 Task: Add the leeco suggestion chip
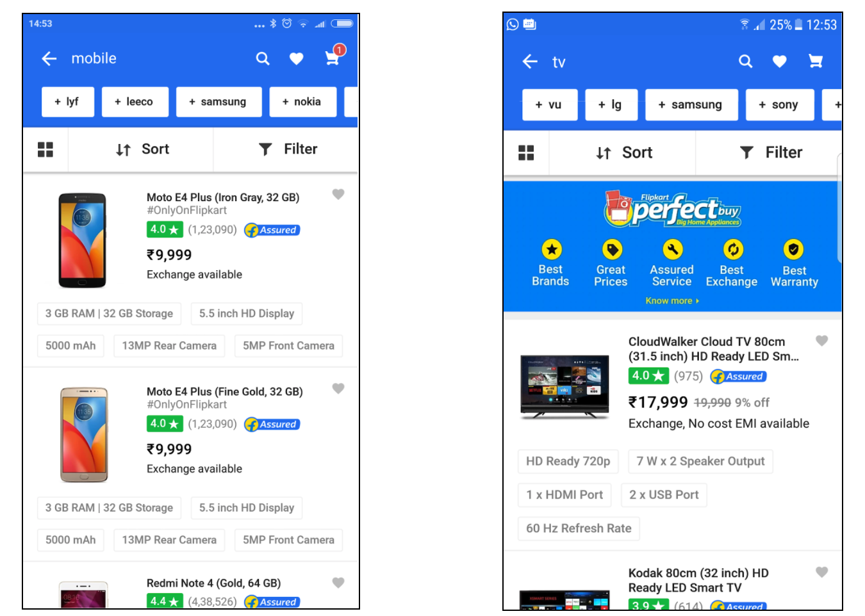pyautogui.click(x=135, y=102)
